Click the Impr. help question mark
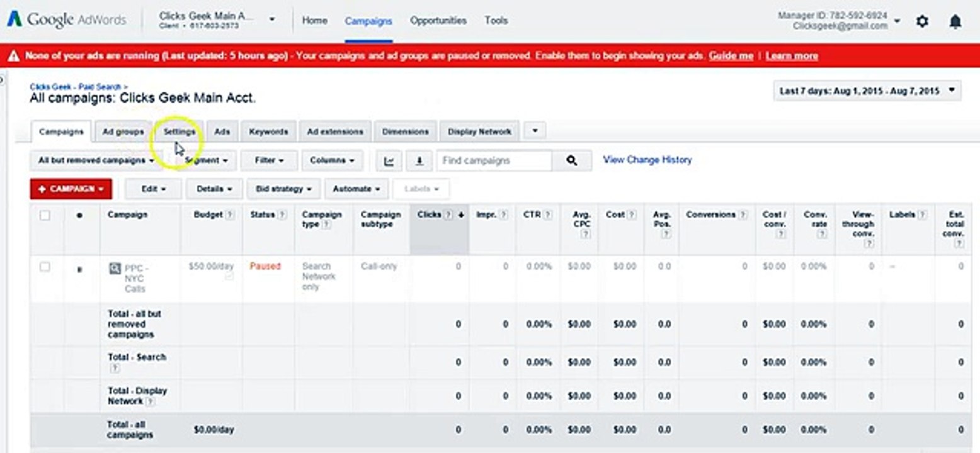980x453 pixels. point(504,215)
